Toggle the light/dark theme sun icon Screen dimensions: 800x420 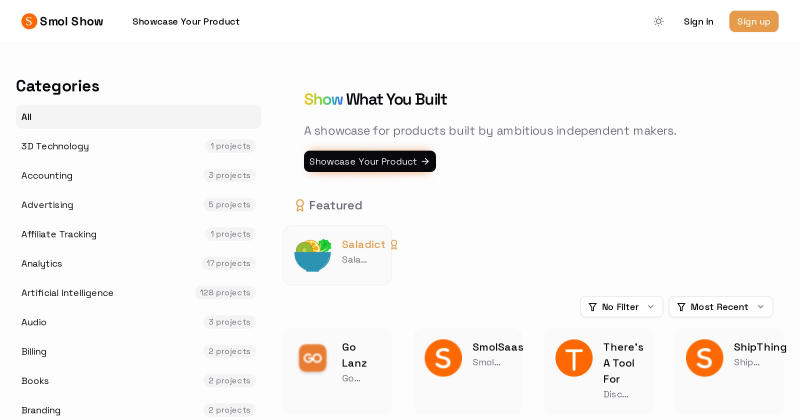click(659, 21)
